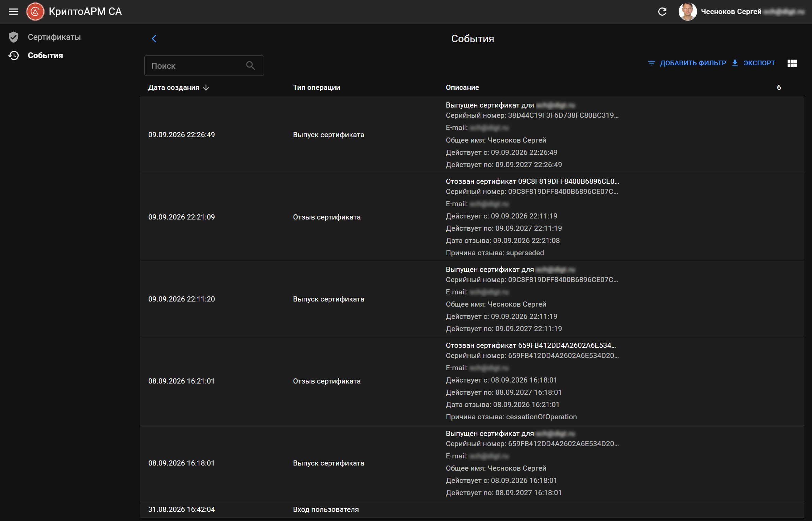Click records count 6
812x521 pixels.
click(x=779, y=87)
